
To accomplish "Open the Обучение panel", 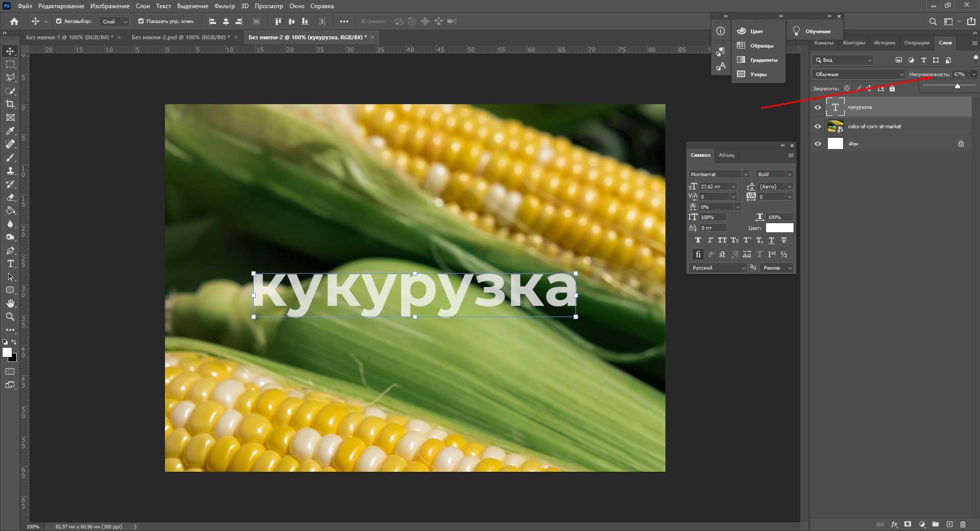I will pos(818,32).
